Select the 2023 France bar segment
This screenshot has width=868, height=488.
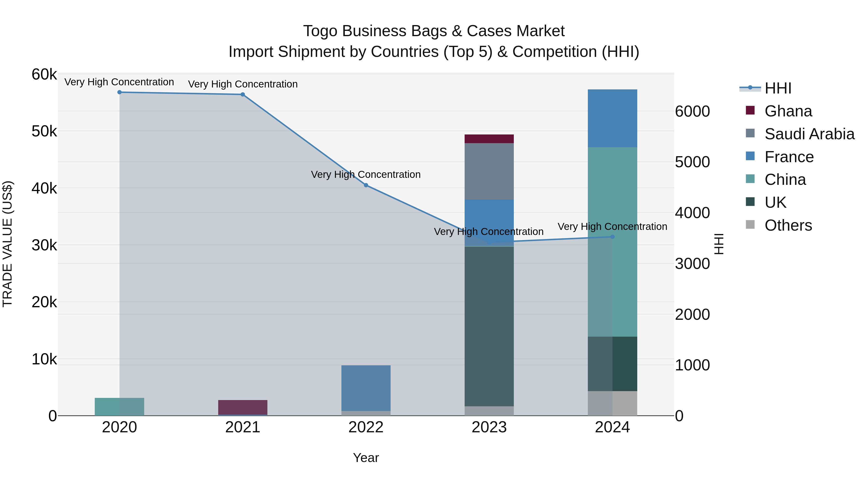[x=489, y=223]
